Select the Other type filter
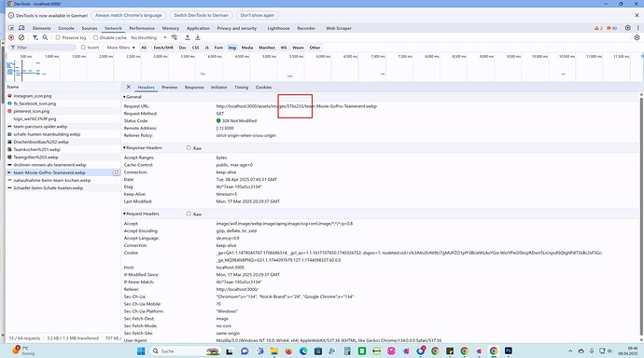The height and width of the screenshot is (358, 644). pyautogui.click(x=315, y=48)
